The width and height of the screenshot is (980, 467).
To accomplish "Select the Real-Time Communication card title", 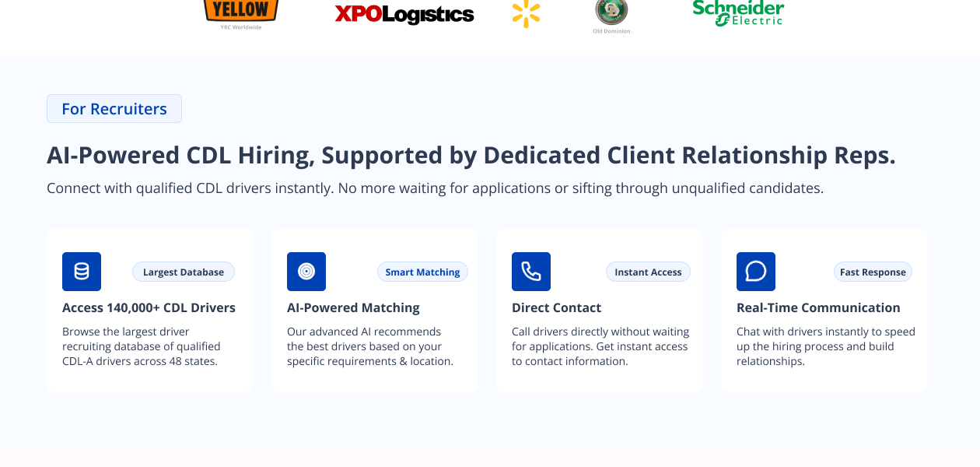I will point(818,307).
